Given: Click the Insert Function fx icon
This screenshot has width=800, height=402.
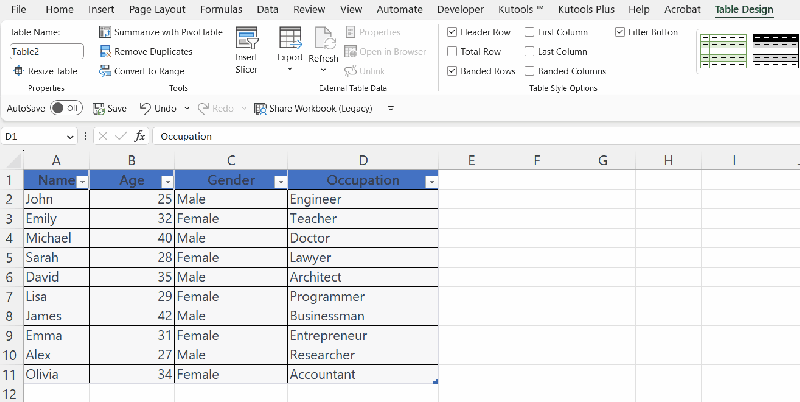Looking at the screenshot, I should [x=140, y=136].
